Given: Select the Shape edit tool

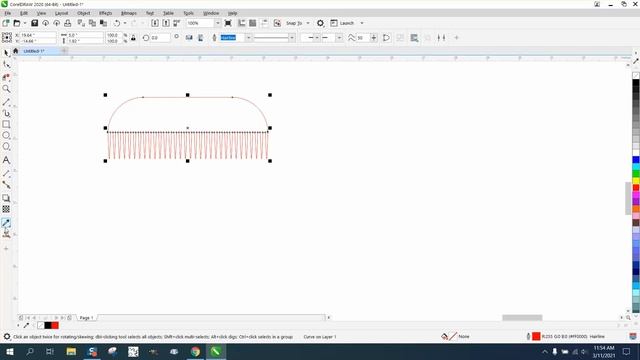Looking at the screenshot, I should click(x=6, y=65).
